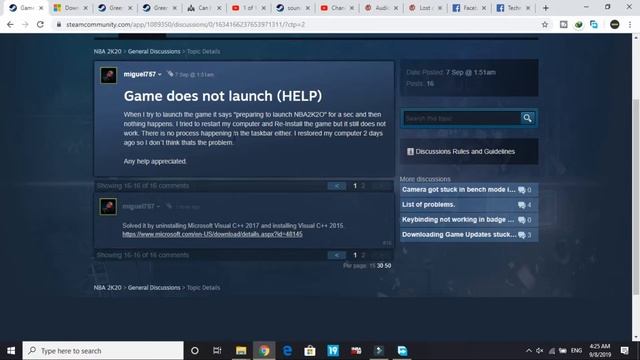Click the page vertical scrollbar
The image size is (640, 360).
click(636, 196)
